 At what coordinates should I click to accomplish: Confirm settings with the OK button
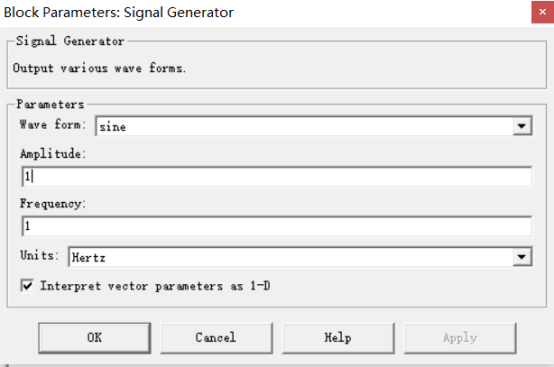95,338
